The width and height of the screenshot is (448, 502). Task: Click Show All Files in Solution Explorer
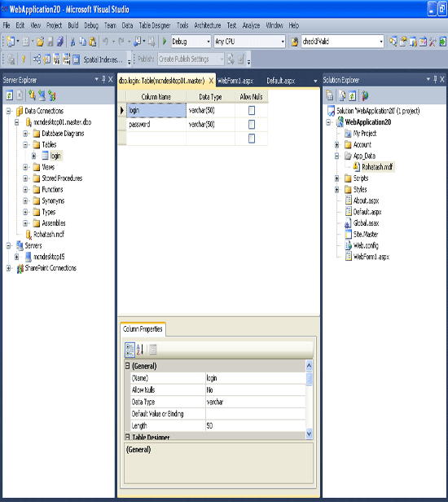[x=342, y=95]
